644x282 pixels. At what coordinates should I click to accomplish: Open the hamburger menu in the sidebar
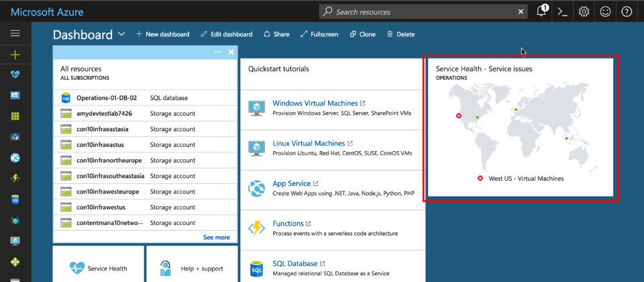point(15,34)
